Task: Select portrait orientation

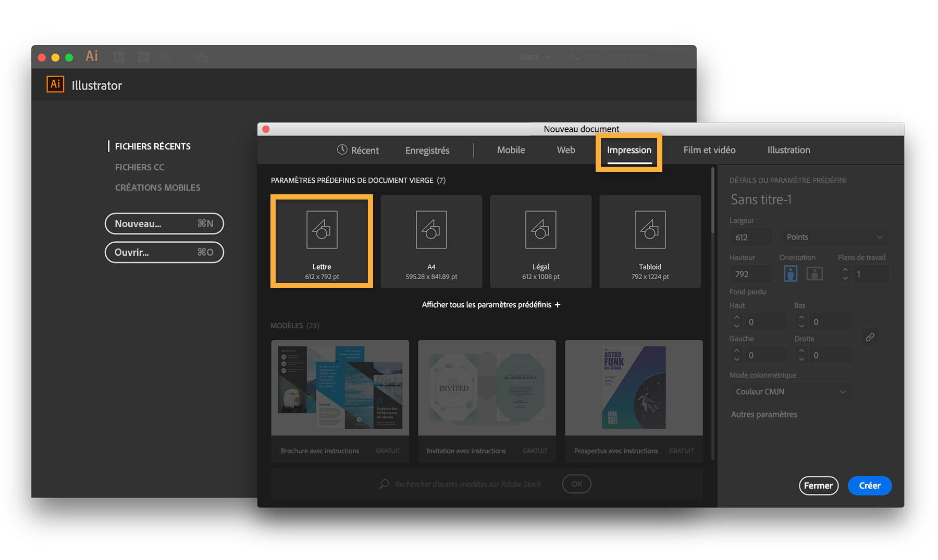Action: click(x=791, y=273)
